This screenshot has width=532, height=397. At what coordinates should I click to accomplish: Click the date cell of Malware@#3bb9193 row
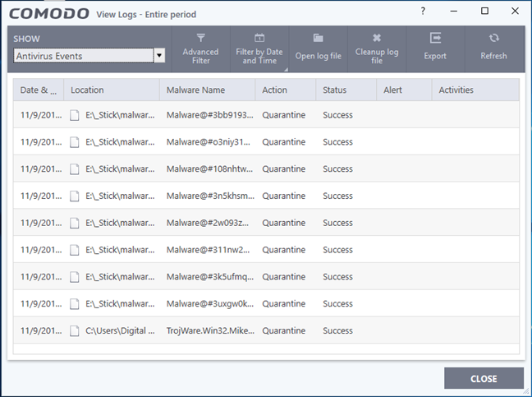click(41, 115)
